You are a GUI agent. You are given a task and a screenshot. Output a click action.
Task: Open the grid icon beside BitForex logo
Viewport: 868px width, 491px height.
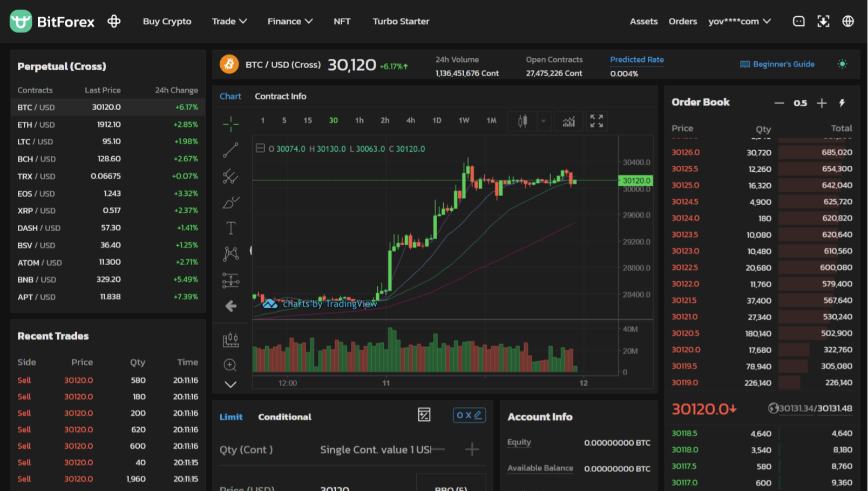click(x=114, y=22)
